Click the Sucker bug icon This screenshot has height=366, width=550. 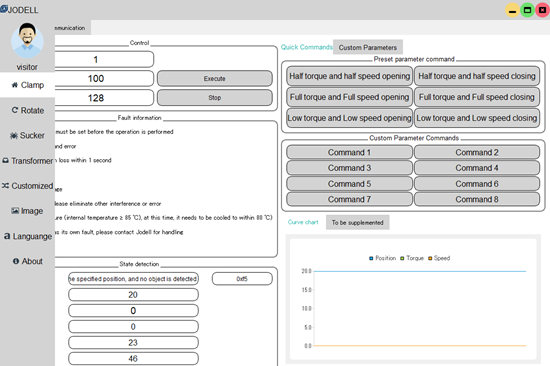coord(14,135)
